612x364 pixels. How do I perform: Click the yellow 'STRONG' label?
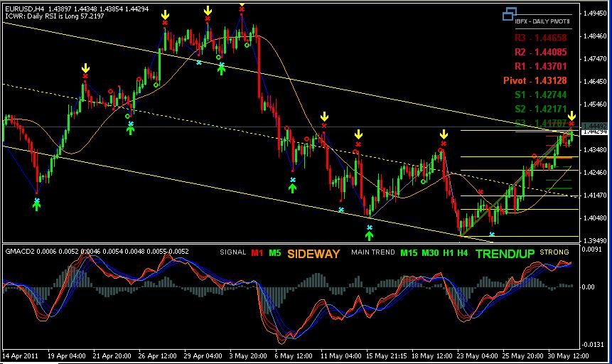[554, 252]
